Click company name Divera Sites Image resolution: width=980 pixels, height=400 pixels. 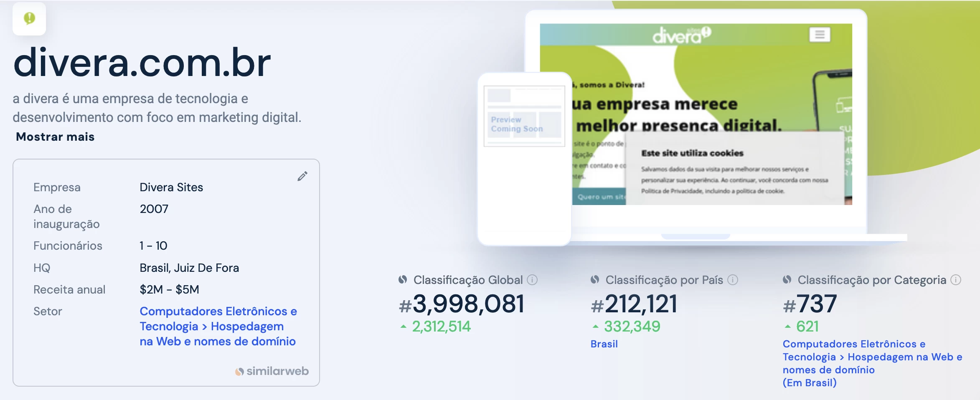171,187
